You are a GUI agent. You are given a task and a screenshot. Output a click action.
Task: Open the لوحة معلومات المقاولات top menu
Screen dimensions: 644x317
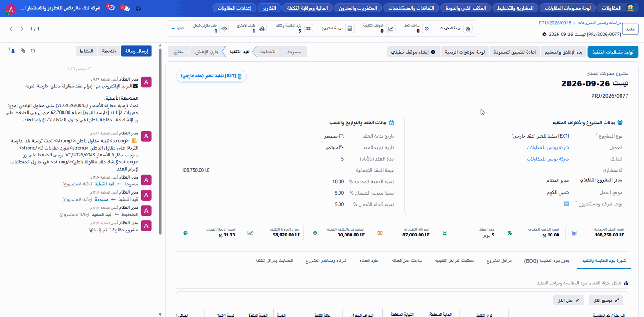569,8
